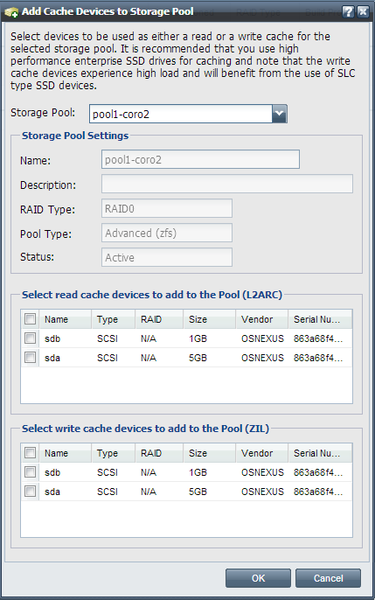Click serial number of sdb in write cache table

[317, 473]
